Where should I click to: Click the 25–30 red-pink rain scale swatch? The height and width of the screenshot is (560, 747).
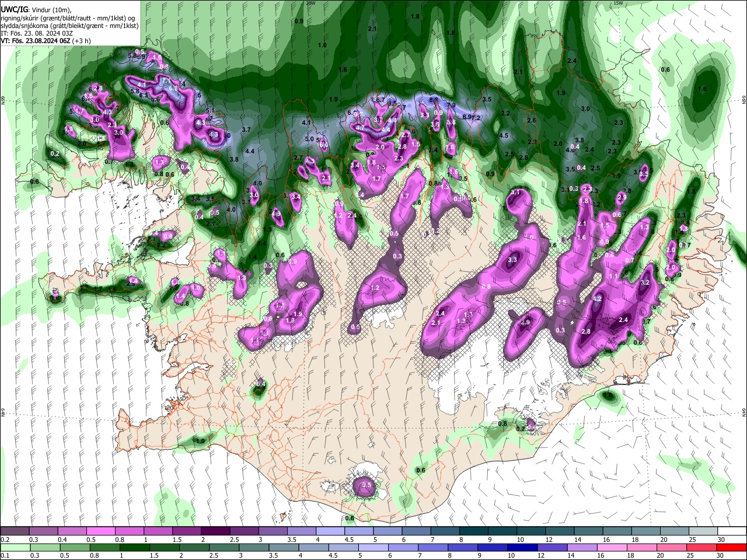tap(701, 547)
